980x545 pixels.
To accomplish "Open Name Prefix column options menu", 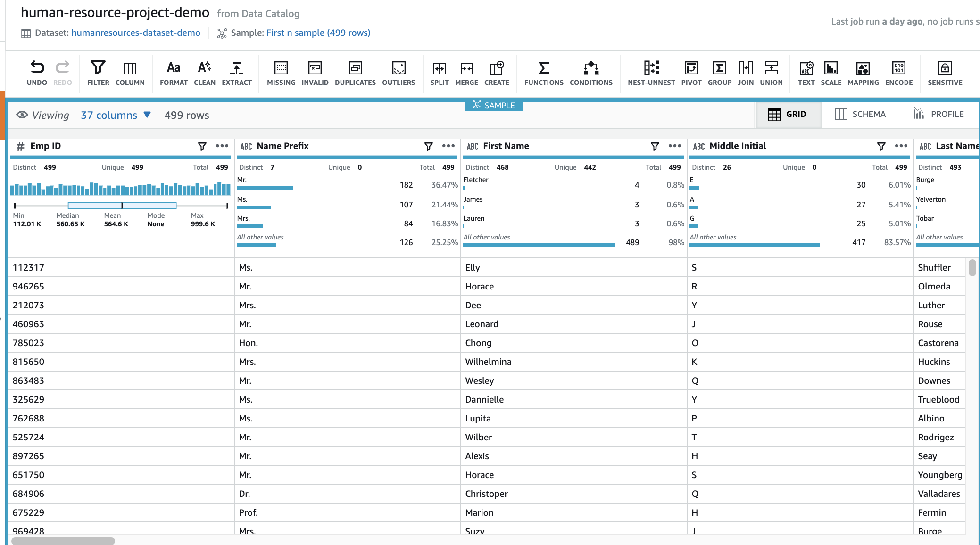I will (448, 146).
